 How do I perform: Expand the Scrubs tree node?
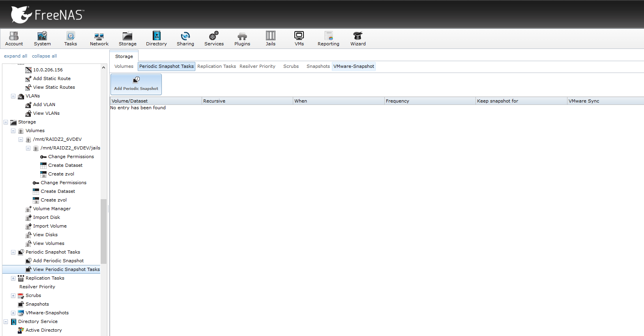point(13,295)
